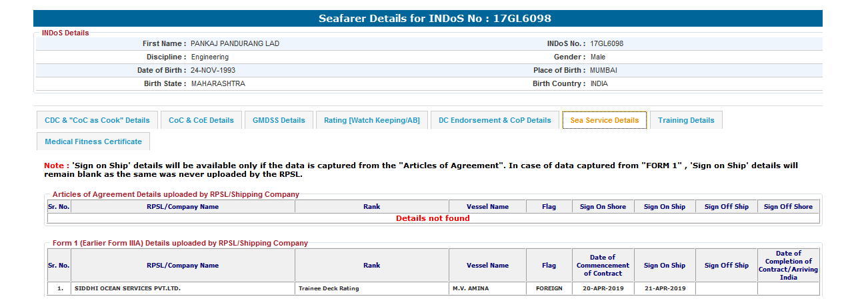Select the Rating [Watch Keeping/AB] tab
868x307 pixels.
point(371,120)
